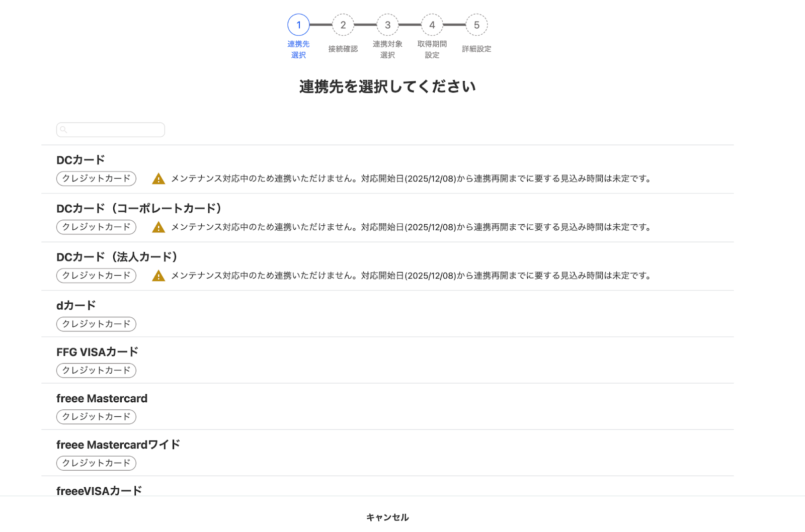Select step 2 接続確認 circle

click(343, 25)
